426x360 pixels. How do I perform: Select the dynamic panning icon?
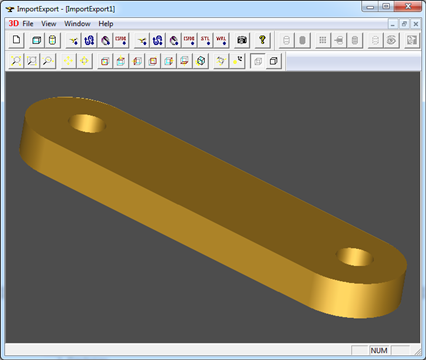(x=68, y=61)
